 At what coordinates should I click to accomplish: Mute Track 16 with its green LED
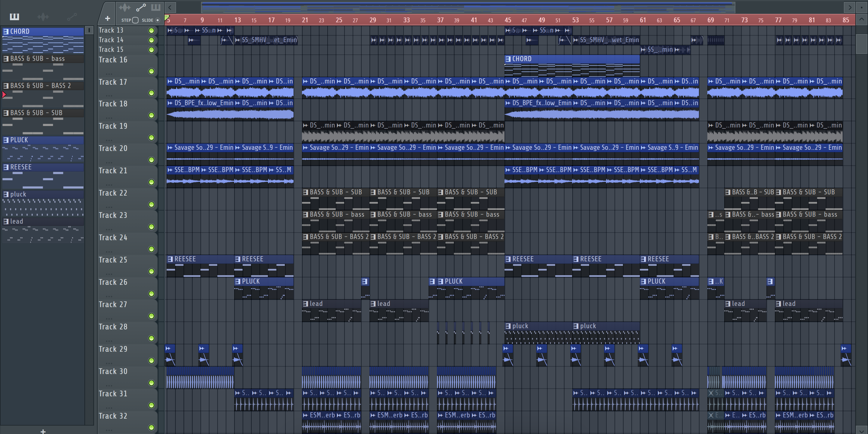151,71
